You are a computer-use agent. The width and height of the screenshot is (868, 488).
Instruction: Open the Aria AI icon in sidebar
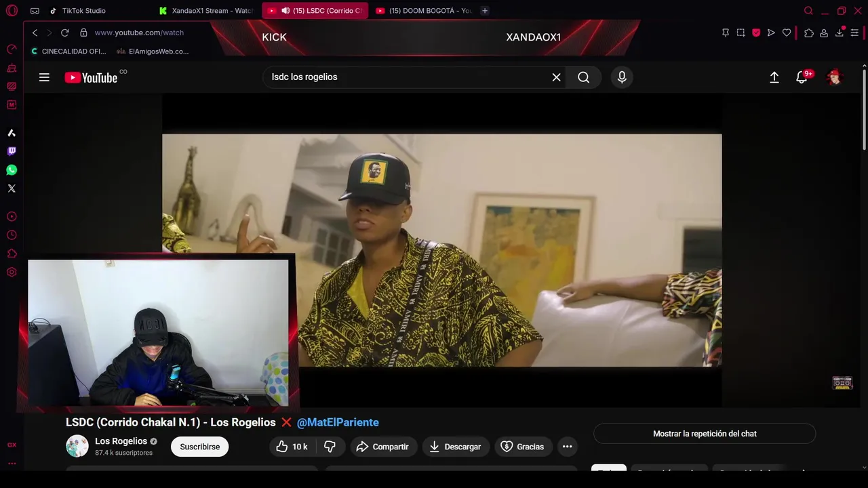click(x=12, y=133)
